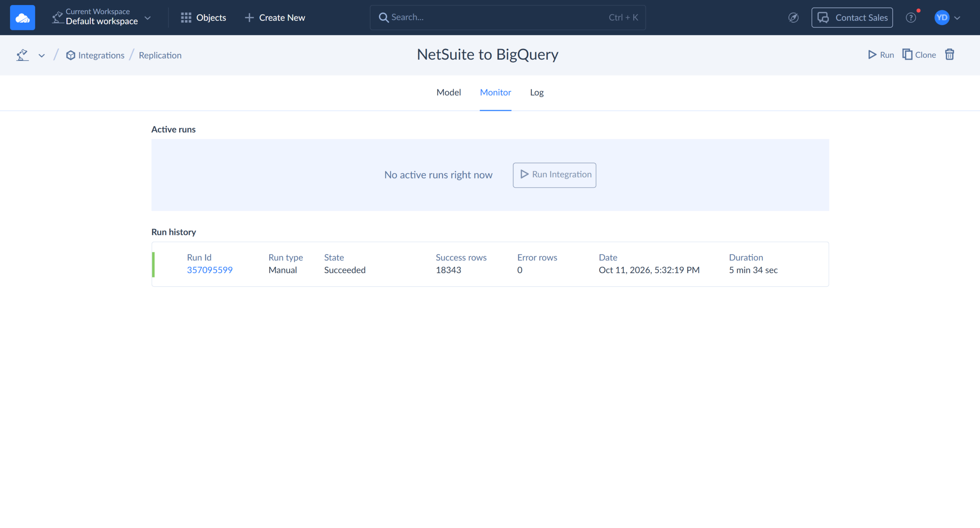Open the Objects menu
The width and height of the screenshot is (980, 528).
(x=203, y=18)
